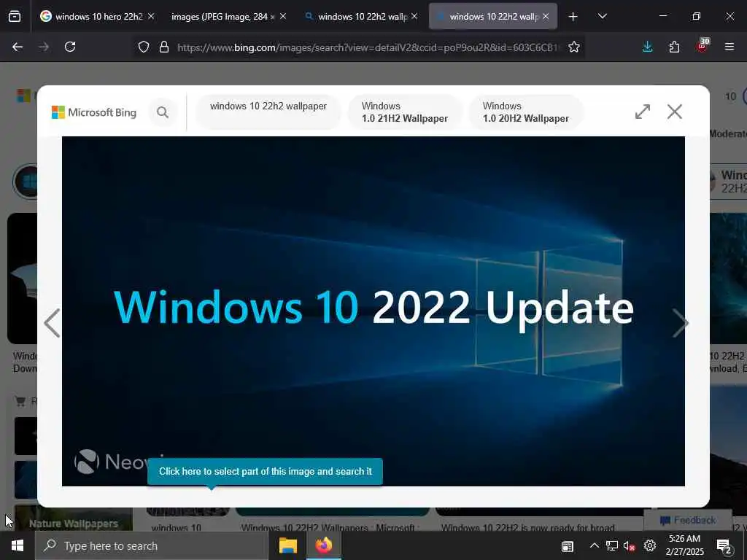Close the 'images (JPEG Image' tab
Screen dimensions: 747x560
click(x=283, y=16)
